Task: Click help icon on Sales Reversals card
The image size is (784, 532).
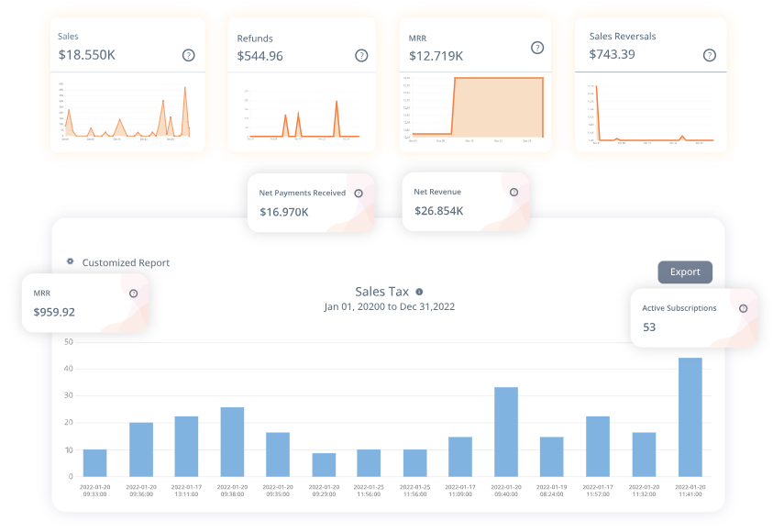Action: coord(710,55)
